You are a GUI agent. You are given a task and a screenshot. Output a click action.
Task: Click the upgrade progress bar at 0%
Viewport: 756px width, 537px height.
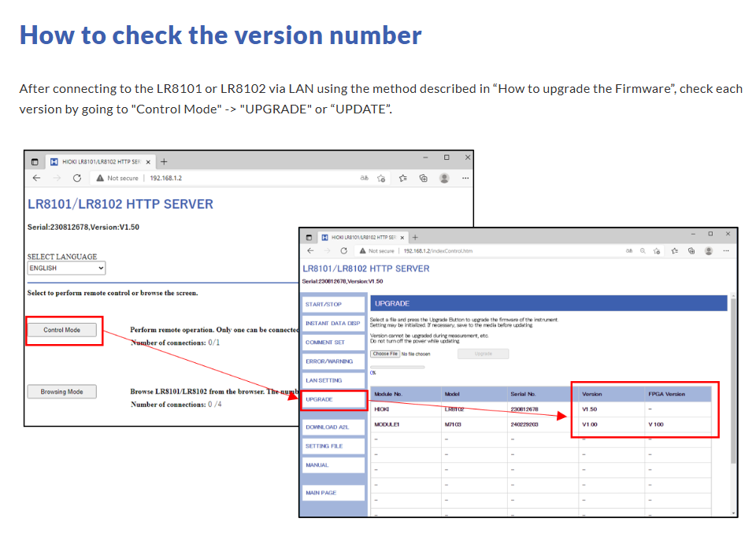[x=397, y=368]
